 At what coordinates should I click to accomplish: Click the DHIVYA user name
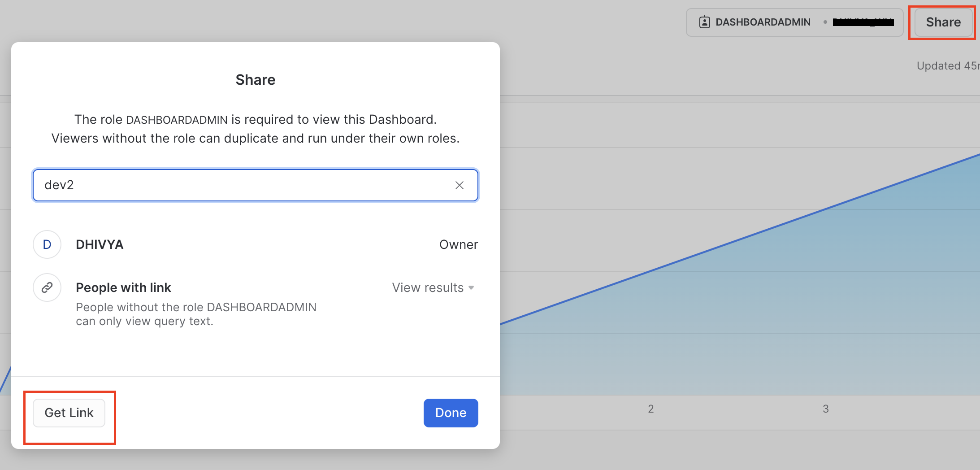100,244
